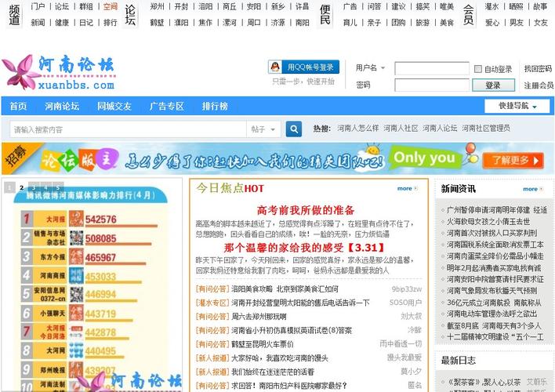The height and width of the screenshot is (392, 555).
Task: Click 南阳 in the top forum list
Action: point(302,22)
